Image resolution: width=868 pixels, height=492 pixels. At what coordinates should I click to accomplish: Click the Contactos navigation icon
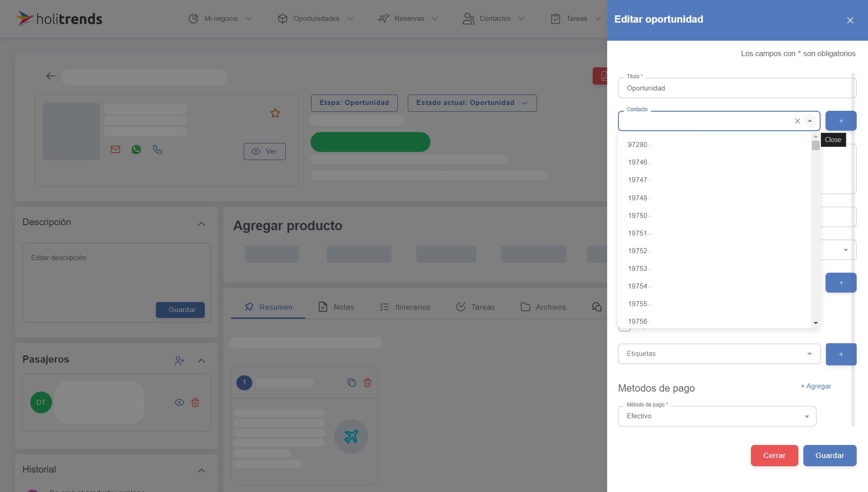(468, 19)
